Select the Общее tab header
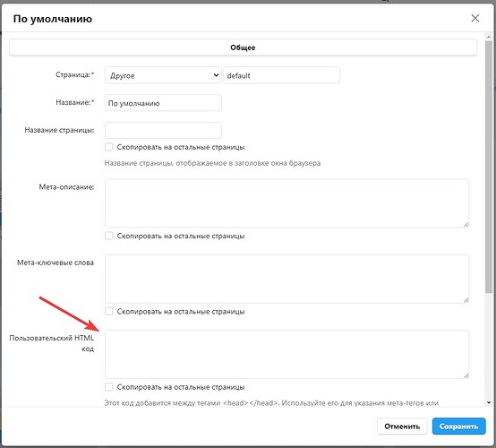The image size is (496, 448). click(x=243, y=47)
